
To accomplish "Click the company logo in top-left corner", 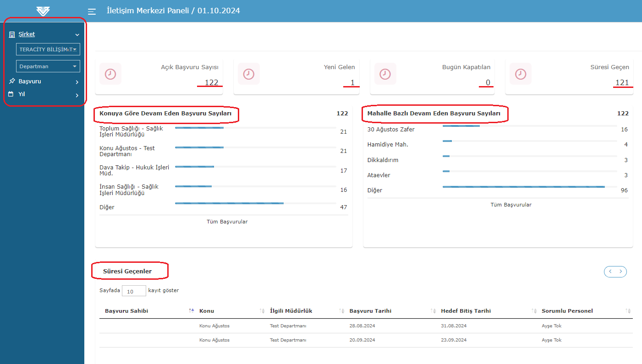I will pyautogui.click(x=43, y=11).
